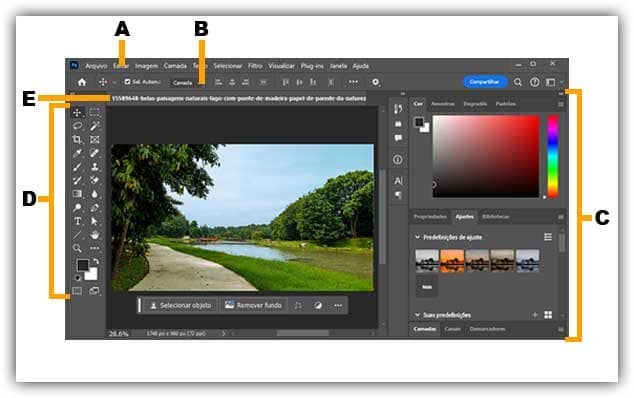Open the Camadas panel flyout menu
This screenshot has width=634, height=398.
pos(560,329)
